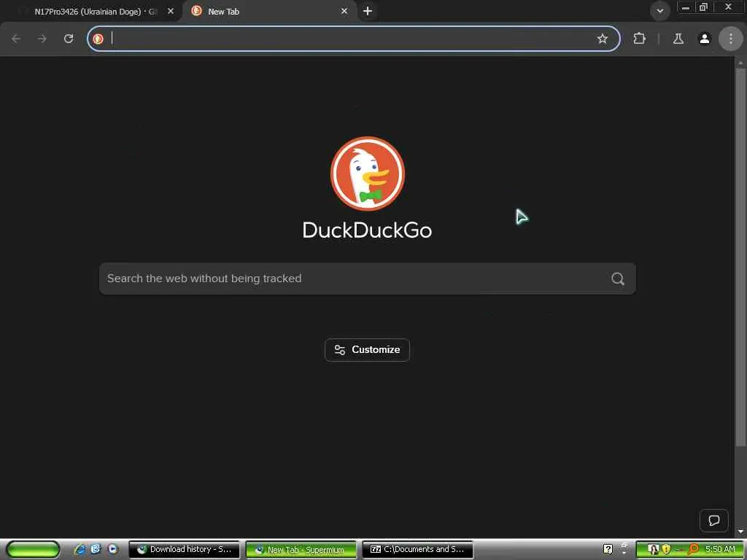Click the orange magnifier tray icon
This screenshot has width=747, height=560.
[x=693, y=549]
